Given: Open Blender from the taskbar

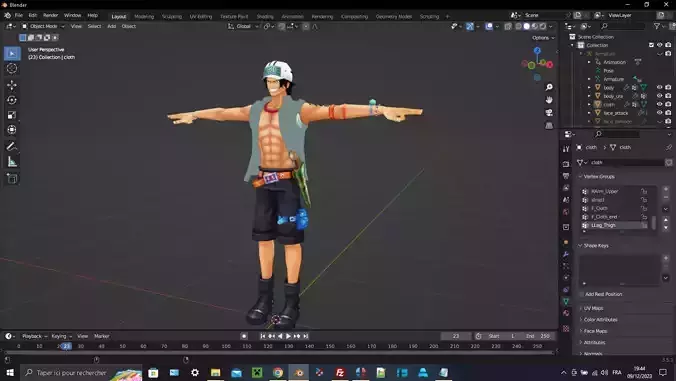Looking at the screenshot, I should pos(299,372).
